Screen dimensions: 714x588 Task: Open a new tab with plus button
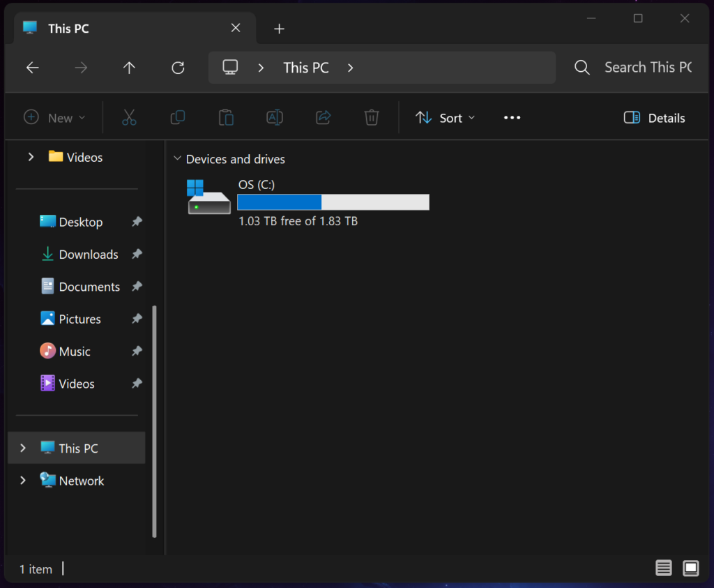point(279,29)
